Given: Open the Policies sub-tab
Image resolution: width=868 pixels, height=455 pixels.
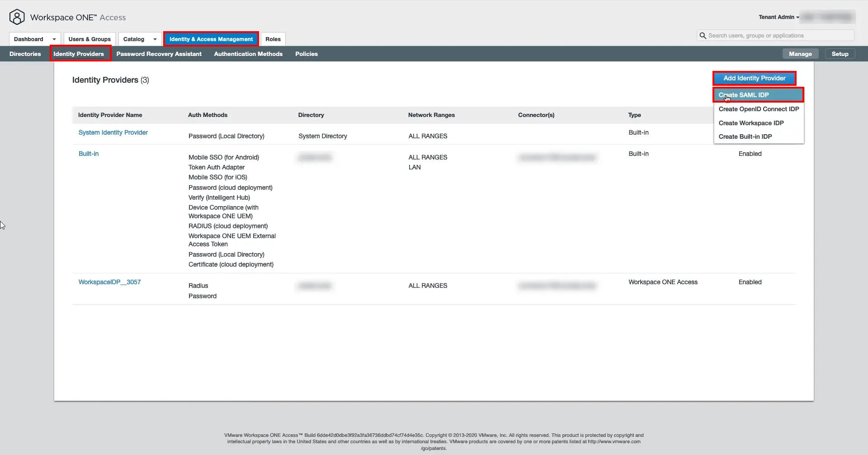Looking at the screenshot, I should coord(307,54).
